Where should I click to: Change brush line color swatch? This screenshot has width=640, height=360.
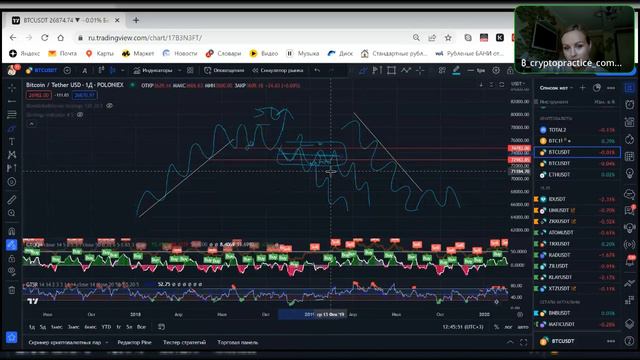tap(456, 71)
